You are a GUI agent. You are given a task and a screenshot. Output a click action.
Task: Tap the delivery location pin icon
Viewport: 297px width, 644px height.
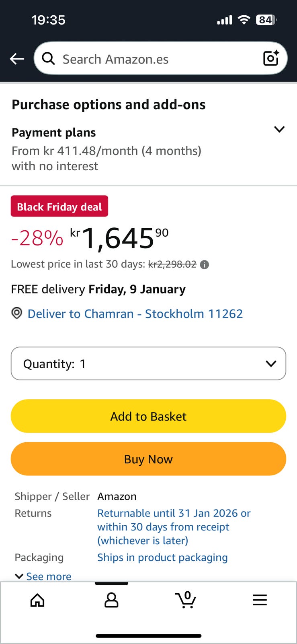[x=16, y=313]
